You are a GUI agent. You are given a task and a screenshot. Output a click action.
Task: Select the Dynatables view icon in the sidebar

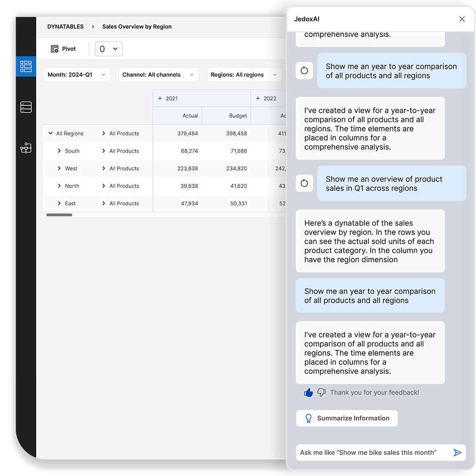pyautogui.click(x=26, y=67)
